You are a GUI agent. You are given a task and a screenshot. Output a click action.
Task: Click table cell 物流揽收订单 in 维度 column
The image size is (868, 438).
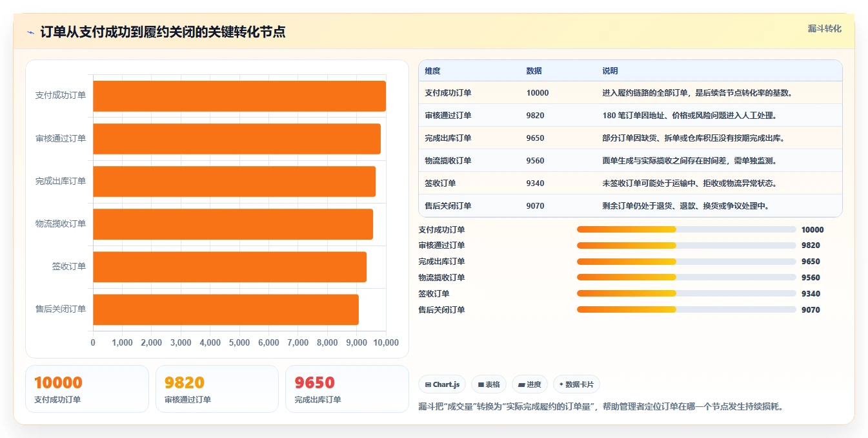tap(448, 161)
